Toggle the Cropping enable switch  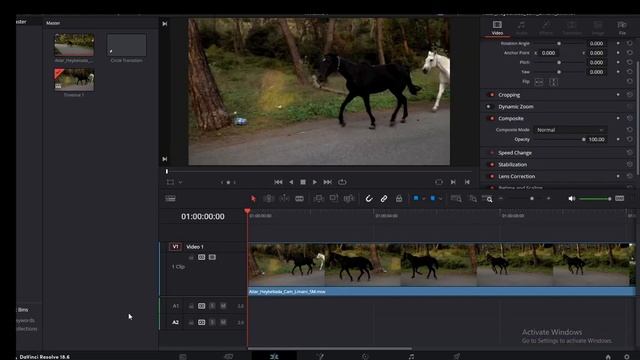point(491,95)
